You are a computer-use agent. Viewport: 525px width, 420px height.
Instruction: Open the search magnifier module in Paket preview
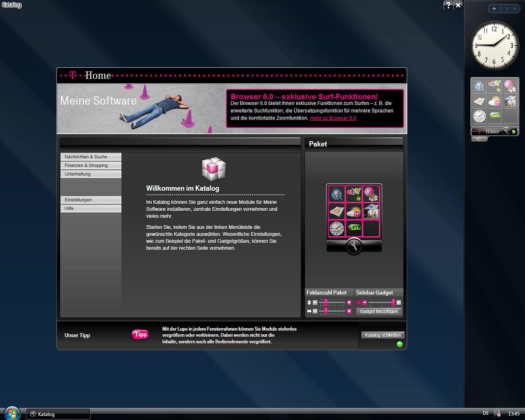click(337, 194)
